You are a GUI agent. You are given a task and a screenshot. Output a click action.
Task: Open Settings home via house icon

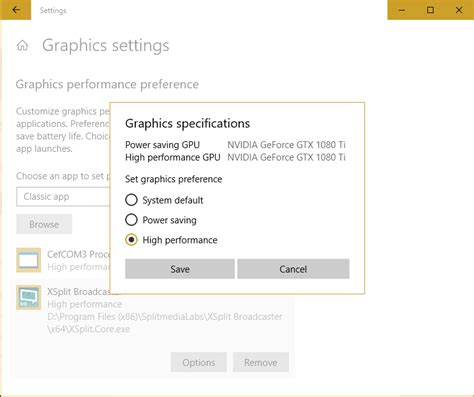(x=23, y=45)
